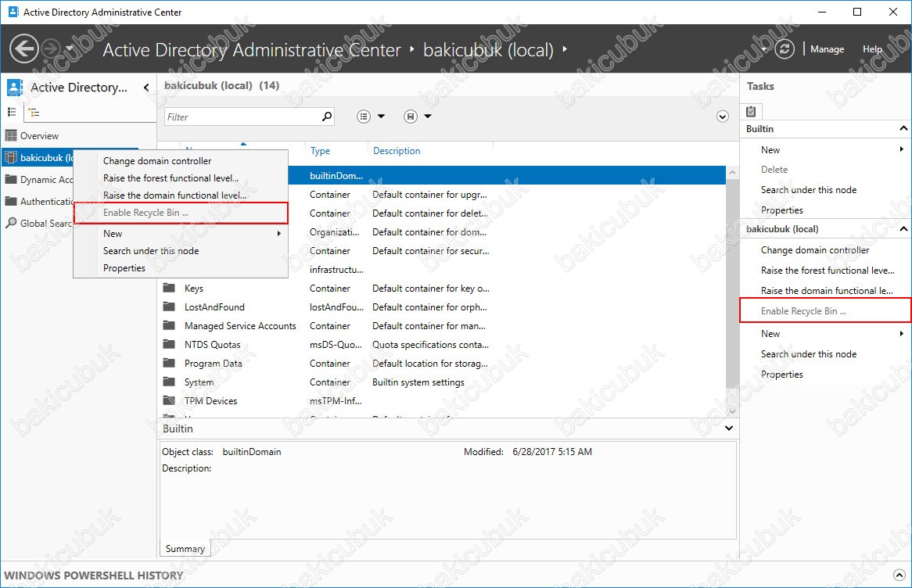Screen dimensions: 912x588
Task: Open the Manage menu
Action: [827, 49]
